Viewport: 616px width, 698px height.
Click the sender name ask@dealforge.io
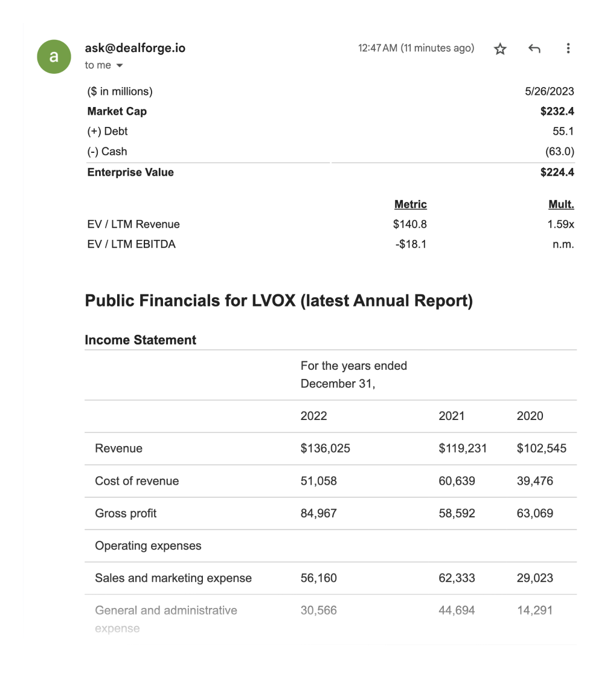(x=135, y=48)
